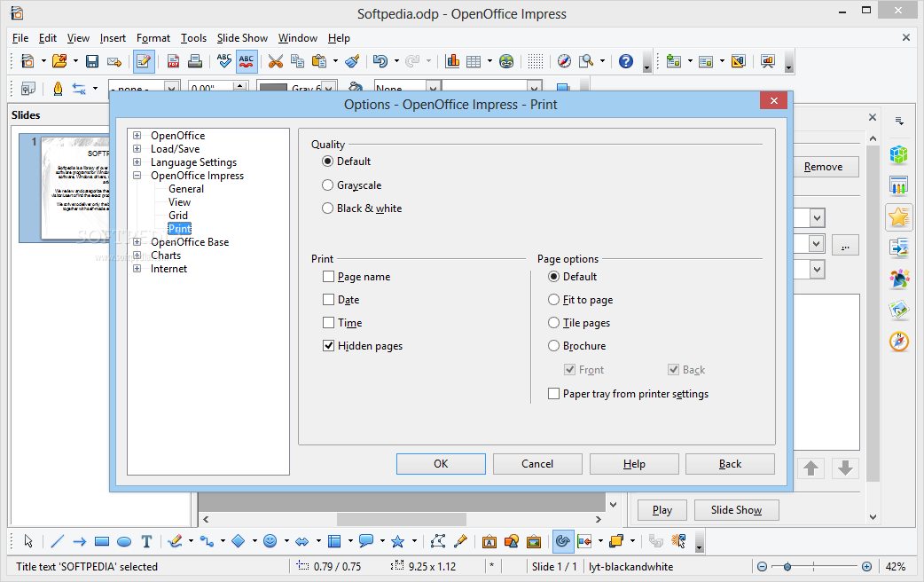Screen dimensions: 924x582
Task: Click the Copy icon
Action: point(298,61)
